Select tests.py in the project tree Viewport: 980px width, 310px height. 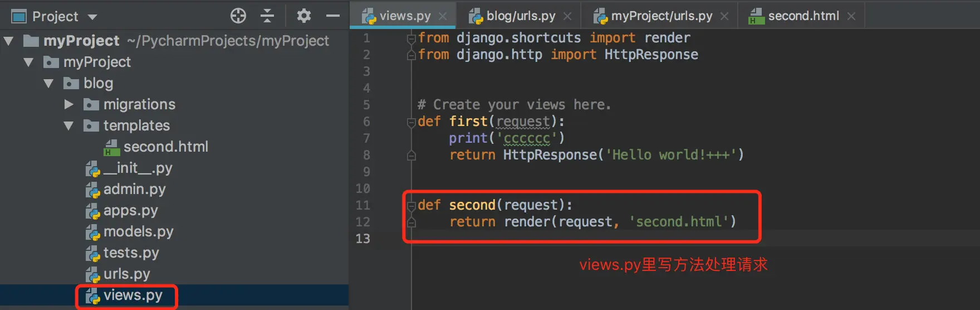click(x=131, y=253)
